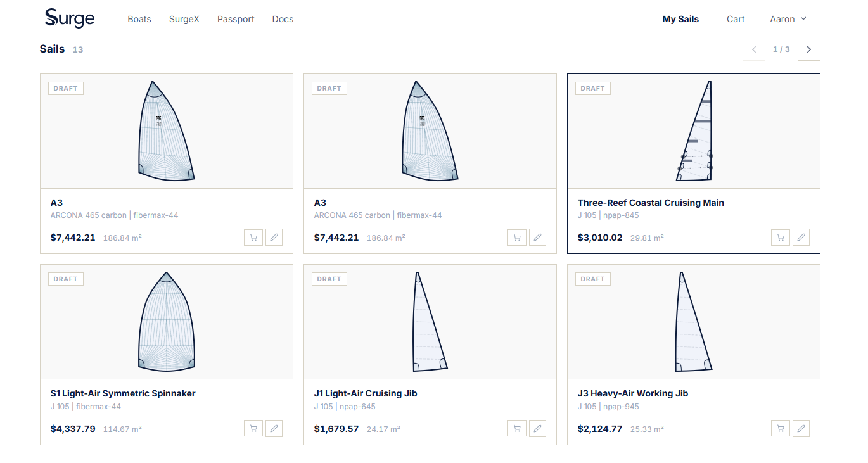Select the My Sails tab

coord(680,19)
